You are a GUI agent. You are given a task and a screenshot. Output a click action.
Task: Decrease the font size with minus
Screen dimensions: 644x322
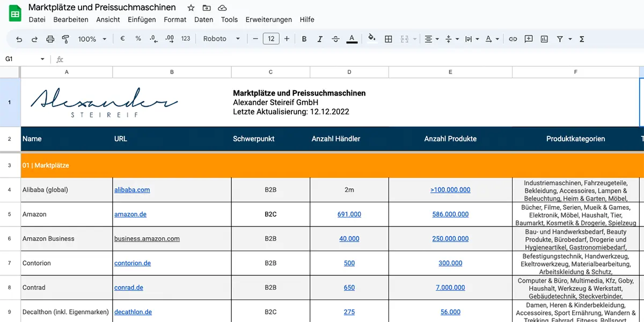(x=255, y=39)
